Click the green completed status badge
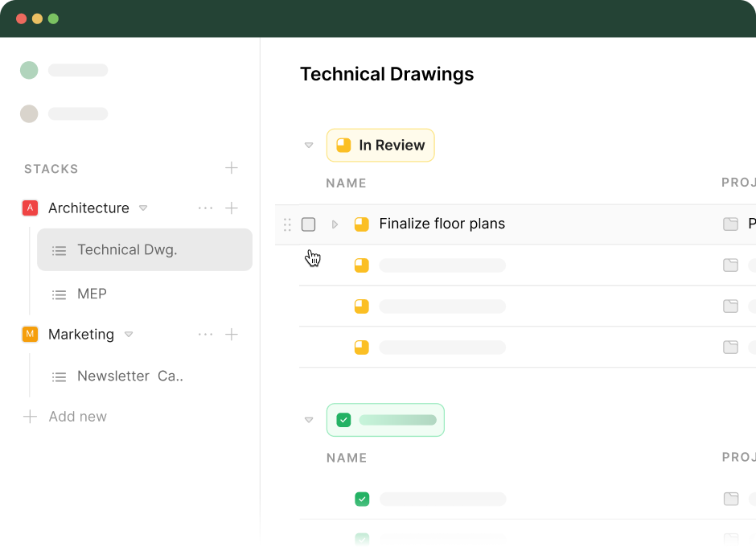 tap(385, 420)
